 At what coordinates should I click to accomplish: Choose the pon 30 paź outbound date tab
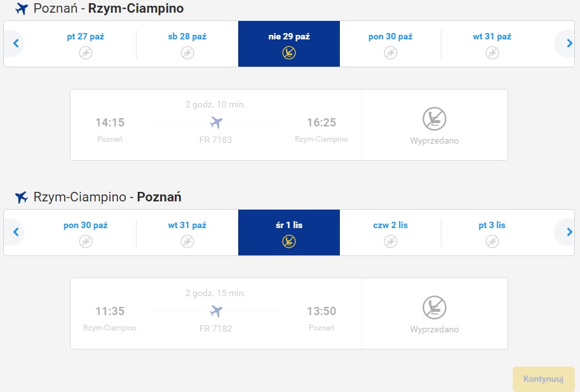[390, 44]
